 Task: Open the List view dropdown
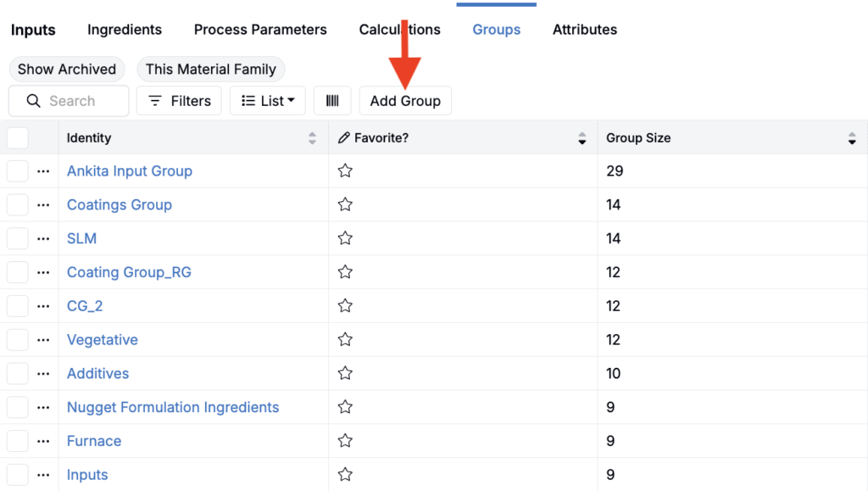268,101
